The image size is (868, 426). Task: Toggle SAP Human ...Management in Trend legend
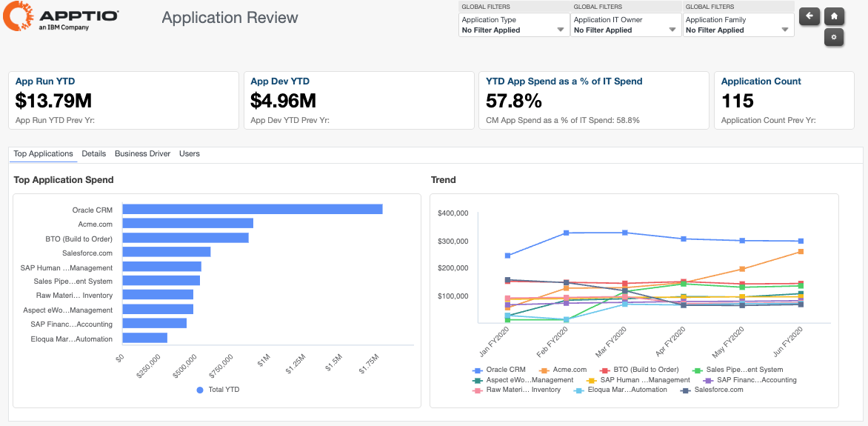pyautogui.click(x=637, y=380)
